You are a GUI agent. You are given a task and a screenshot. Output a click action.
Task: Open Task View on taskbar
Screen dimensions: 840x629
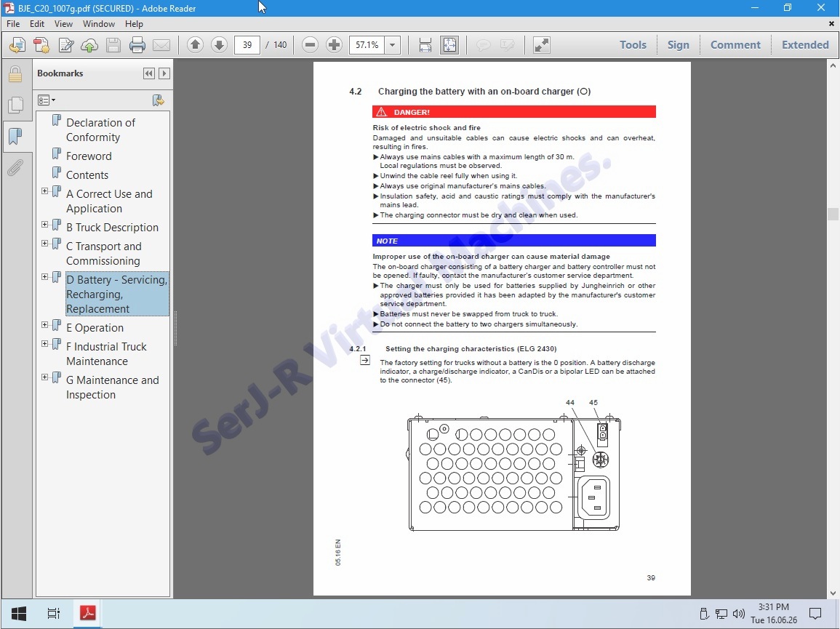coord(54,614)
